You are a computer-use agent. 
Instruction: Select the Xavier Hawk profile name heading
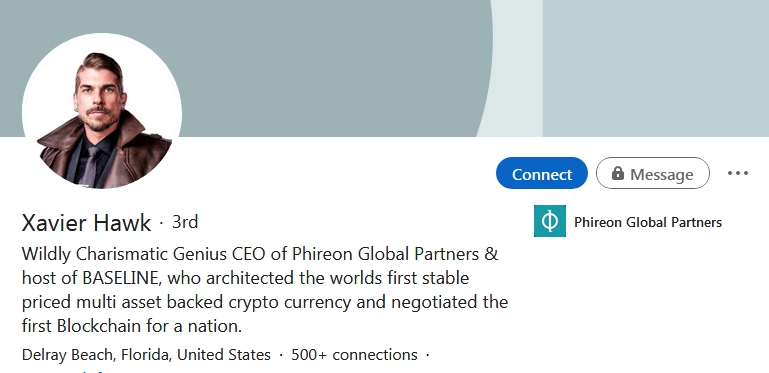(x=86, y=223)
